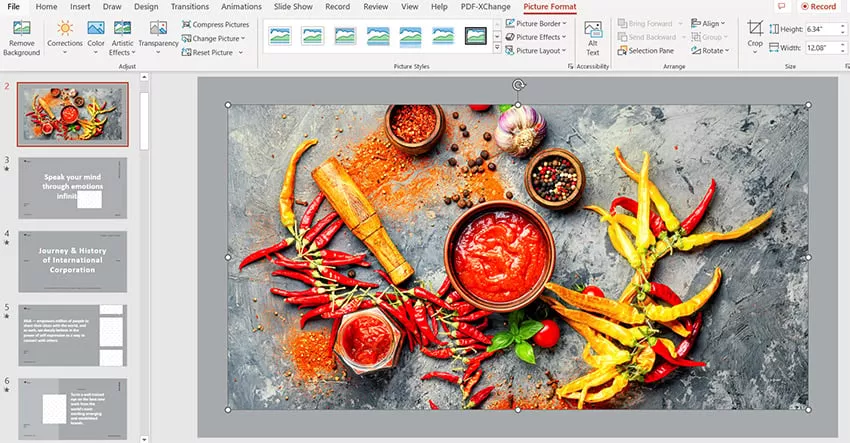Click the Width value field

pyautogui.click(x=822, y=48)
